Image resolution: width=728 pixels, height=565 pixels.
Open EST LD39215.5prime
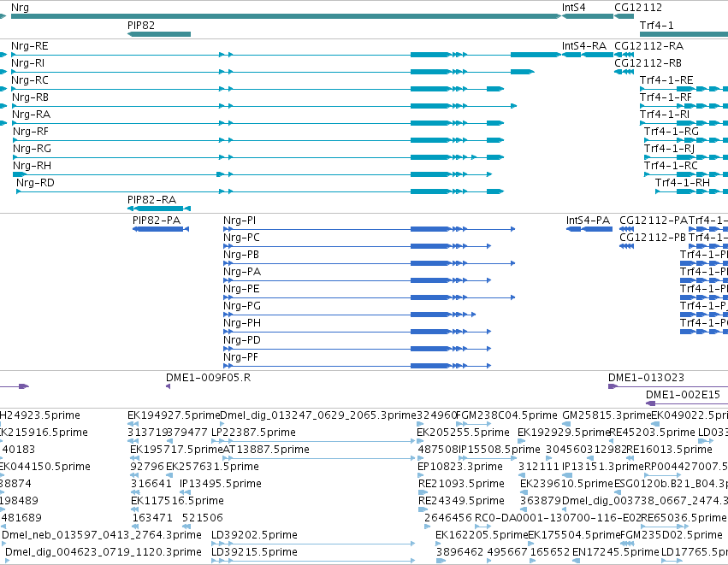254,552
